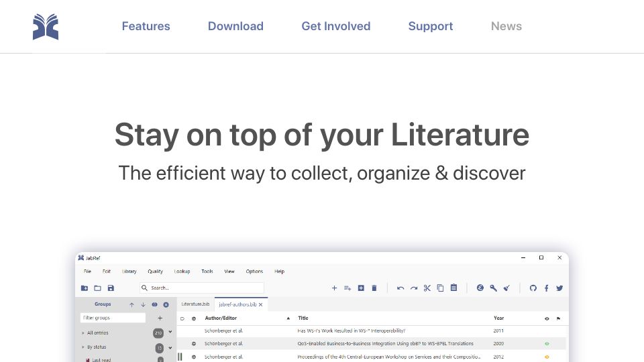Click the scissors cut icon

point(427,288)
